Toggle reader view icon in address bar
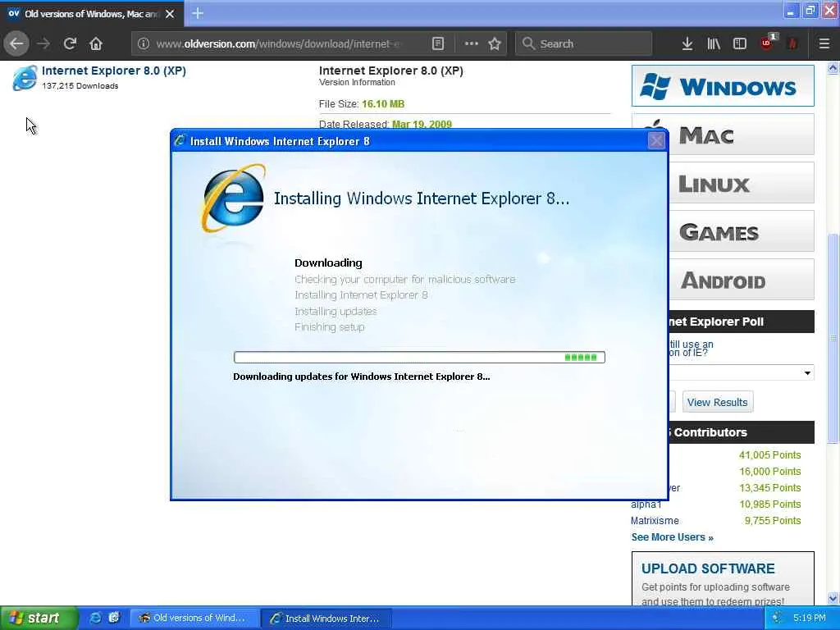840x630 pixels. [438, 44]
